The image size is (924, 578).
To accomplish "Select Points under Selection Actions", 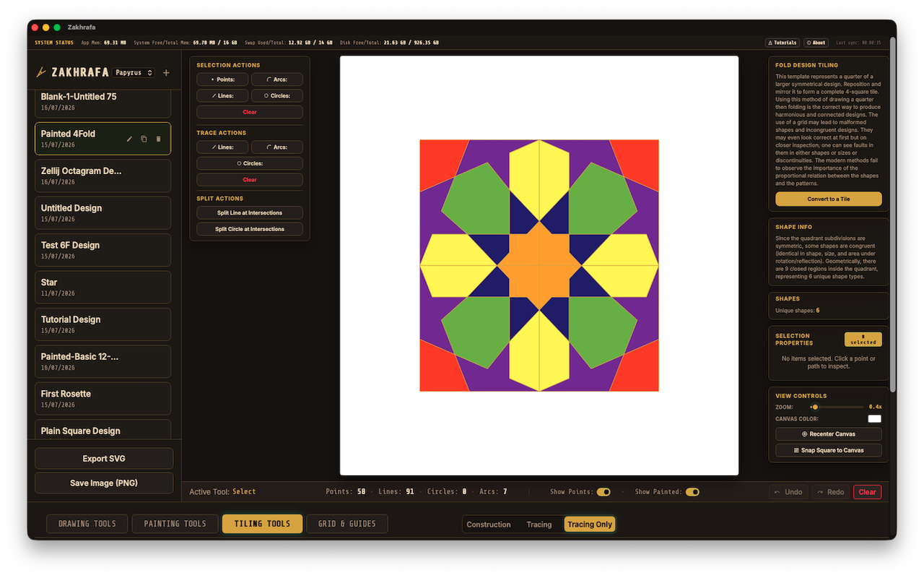I will 222,79.
